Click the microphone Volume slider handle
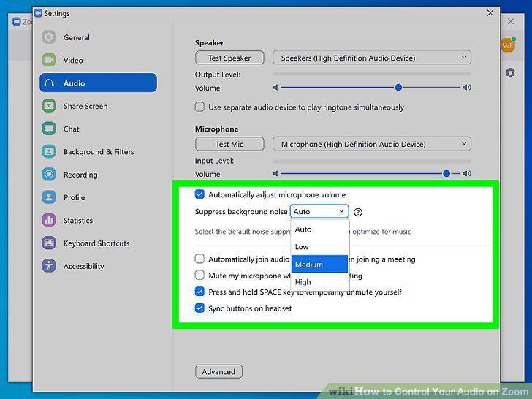This screenshot has width=532, height=399. (x=446, y=174)
